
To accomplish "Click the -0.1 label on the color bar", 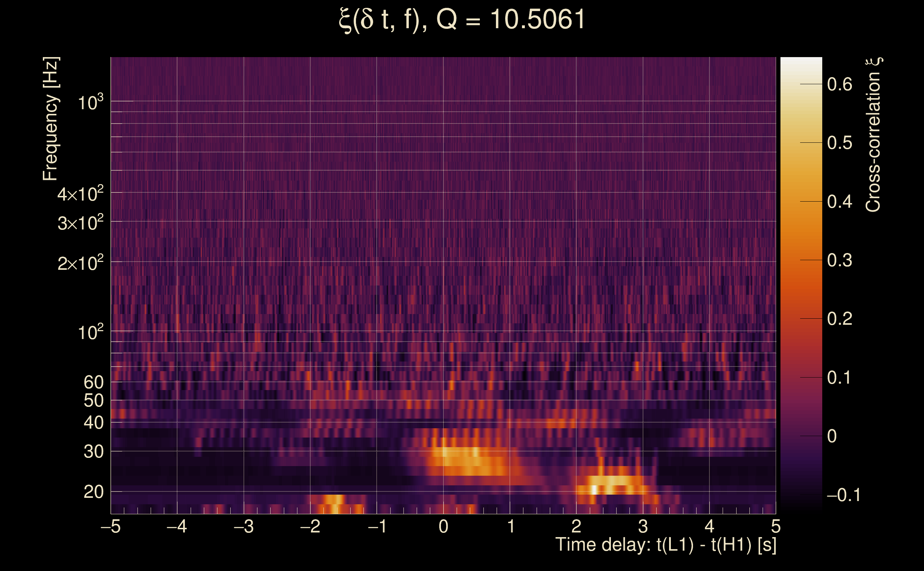I will 843,495.
